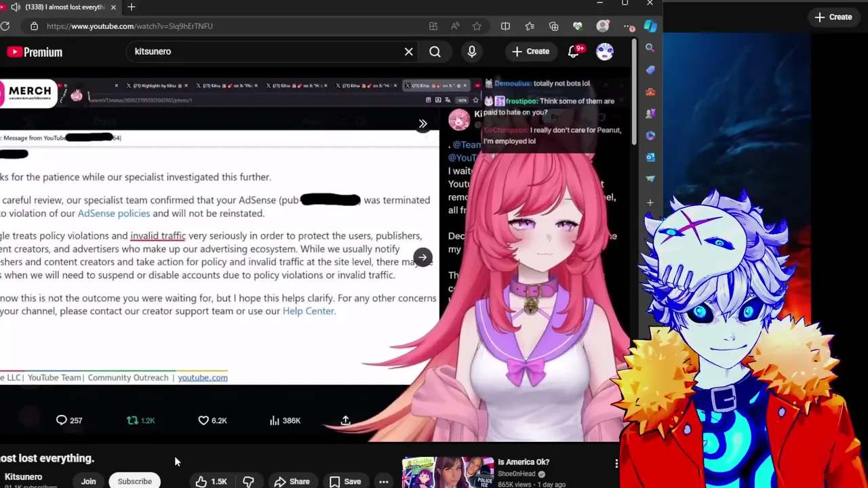
Task: Open the Is America Ok? thumbnail
Action: (448, 472)
